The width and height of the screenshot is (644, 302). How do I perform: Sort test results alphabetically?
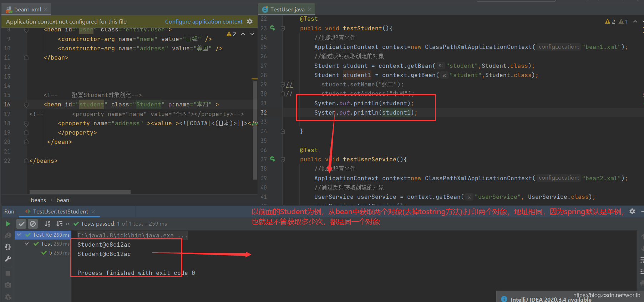pyautogui.click(x=47, y=224)
